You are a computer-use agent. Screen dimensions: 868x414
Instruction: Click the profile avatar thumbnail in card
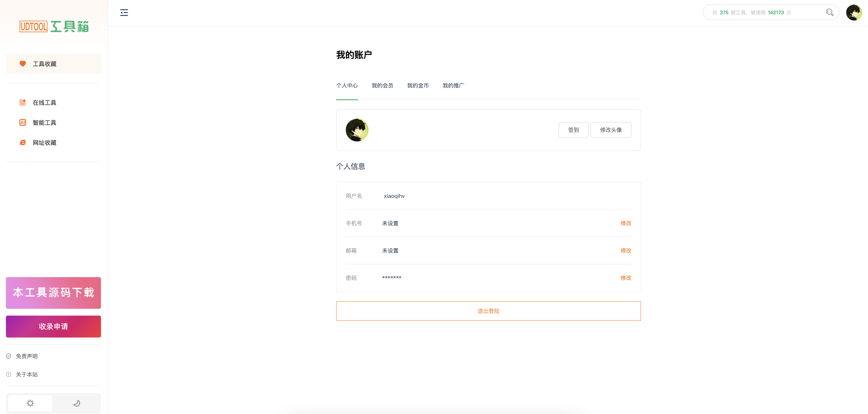coord(357,130)
